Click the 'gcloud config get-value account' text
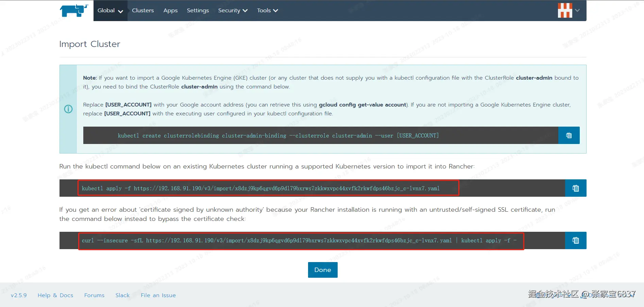The image size is (644, 307). coord(362,105)
